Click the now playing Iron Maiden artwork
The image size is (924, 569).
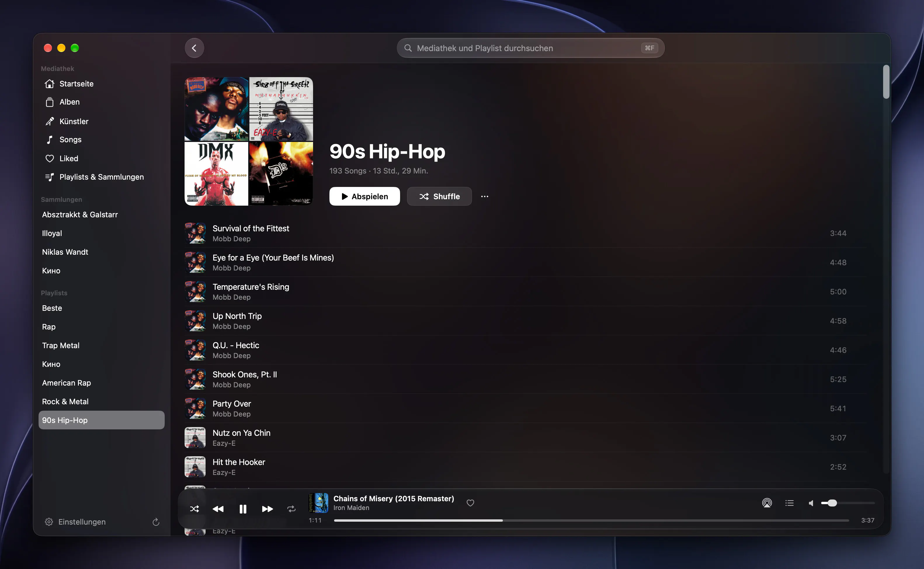[318, 503]
